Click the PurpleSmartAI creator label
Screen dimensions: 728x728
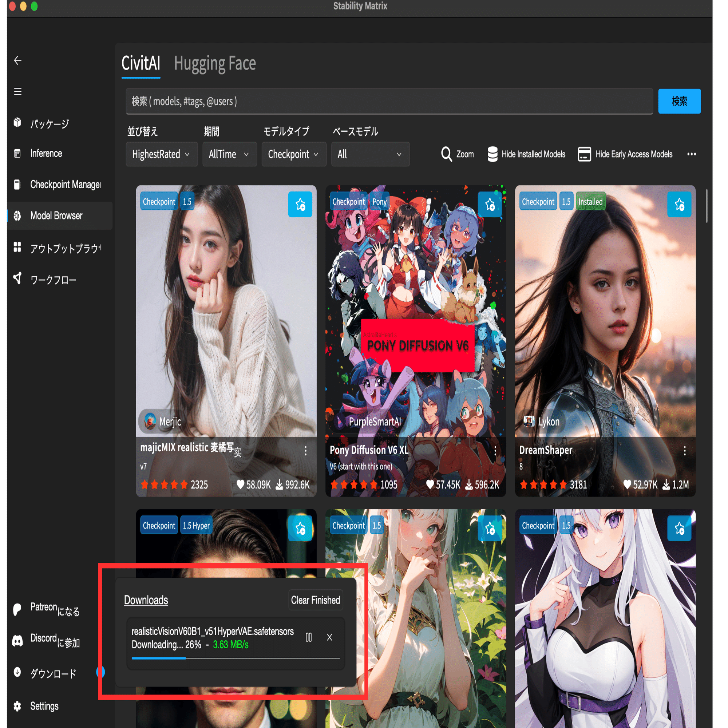375,422
